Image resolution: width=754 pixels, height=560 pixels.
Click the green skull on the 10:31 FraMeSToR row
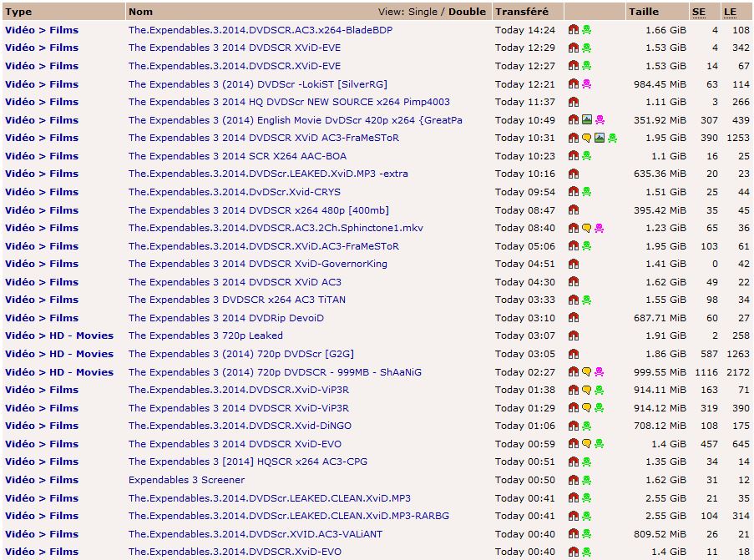pyautogui.click(x=612, y=139)
